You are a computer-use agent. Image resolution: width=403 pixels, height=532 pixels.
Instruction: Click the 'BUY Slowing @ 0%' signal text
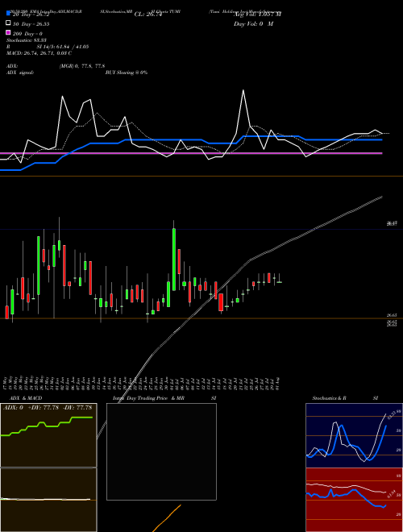pyautogui.click(x=127, y=73)
